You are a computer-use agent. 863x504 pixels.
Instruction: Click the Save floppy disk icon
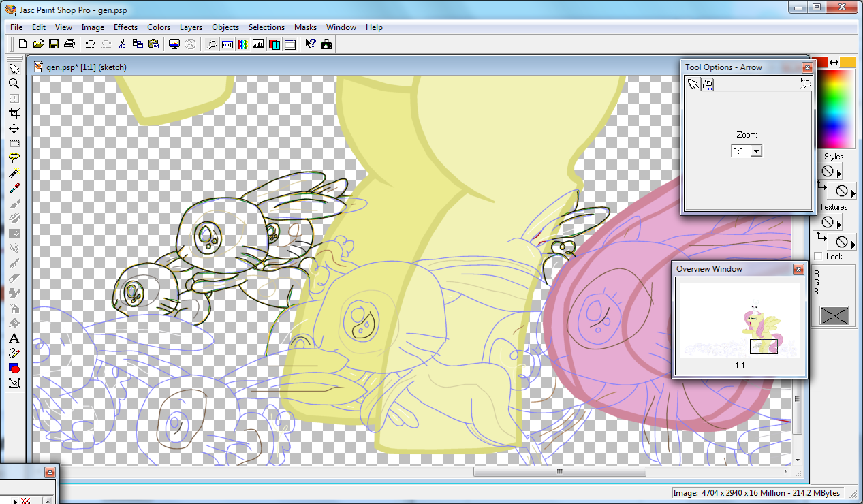(x=53, y=44)
